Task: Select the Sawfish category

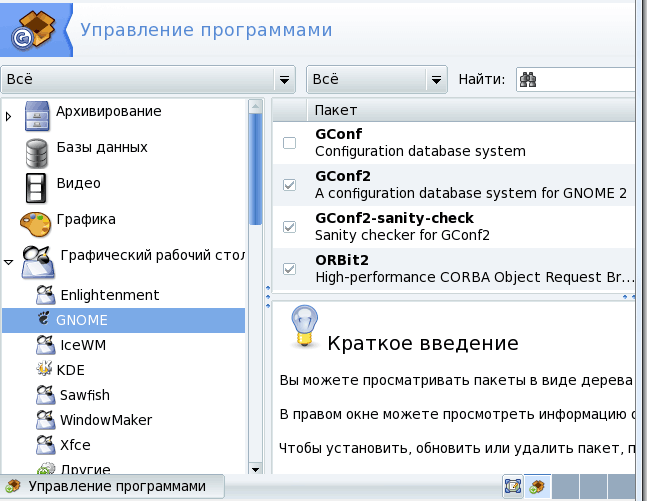Action: [83, 394]
